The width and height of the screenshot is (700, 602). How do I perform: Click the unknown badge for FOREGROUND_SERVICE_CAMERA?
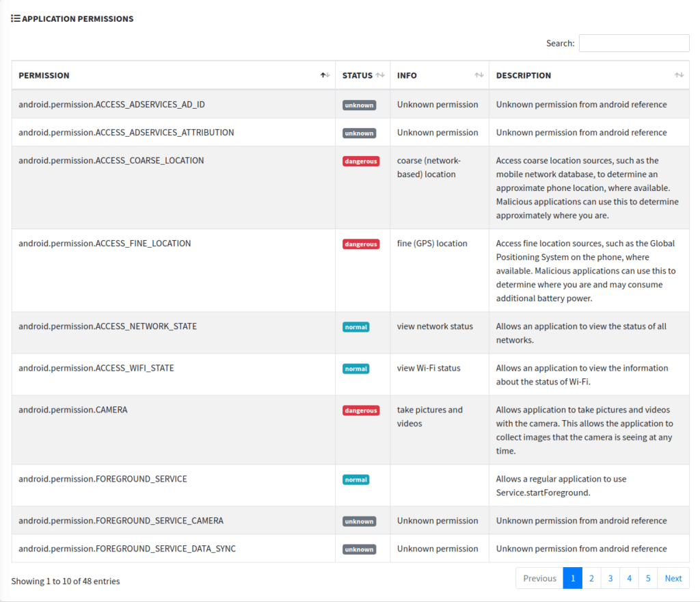coord(360,521)
